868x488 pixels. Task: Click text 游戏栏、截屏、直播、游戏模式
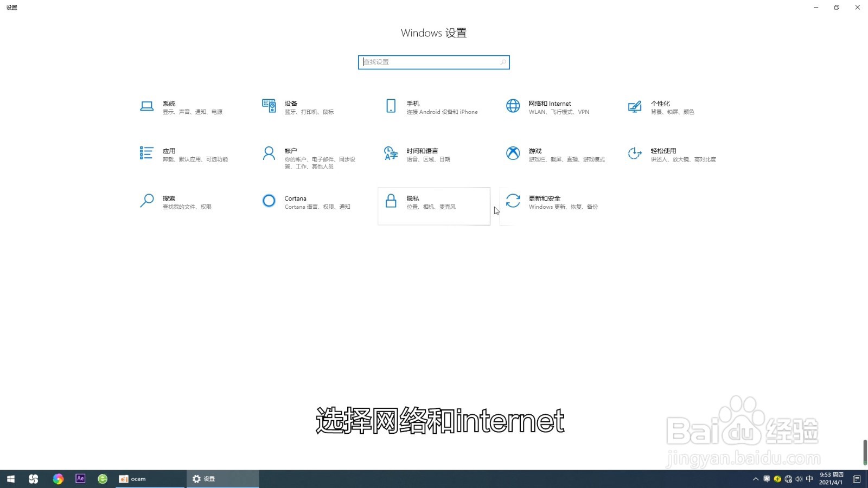(x=567, y=159)
